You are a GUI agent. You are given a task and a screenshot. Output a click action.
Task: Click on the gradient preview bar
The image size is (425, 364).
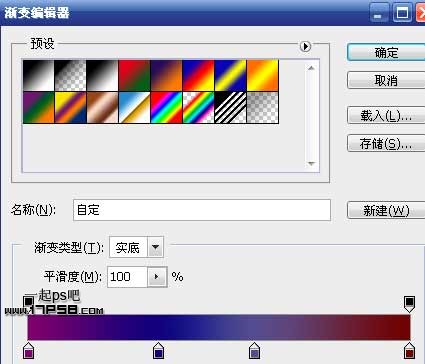click(219, 327)
